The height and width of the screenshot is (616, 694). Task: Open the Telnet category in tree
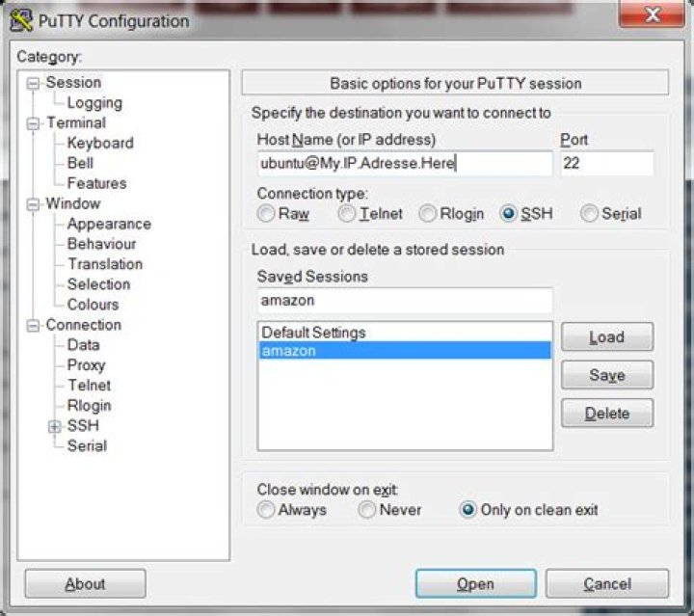pos(89,386)
